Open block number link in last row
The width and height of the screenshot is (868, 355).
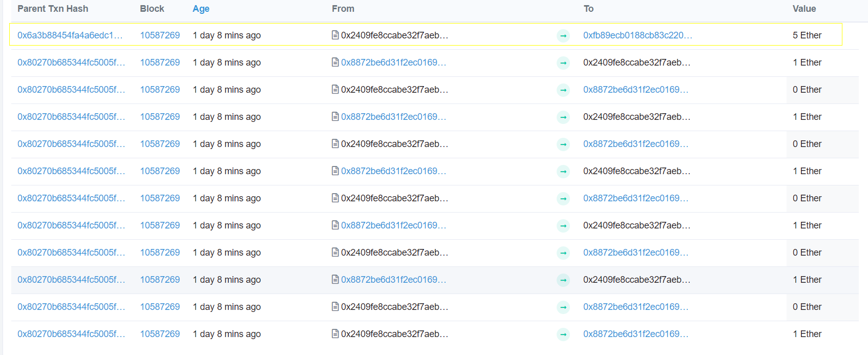[160, 334]
